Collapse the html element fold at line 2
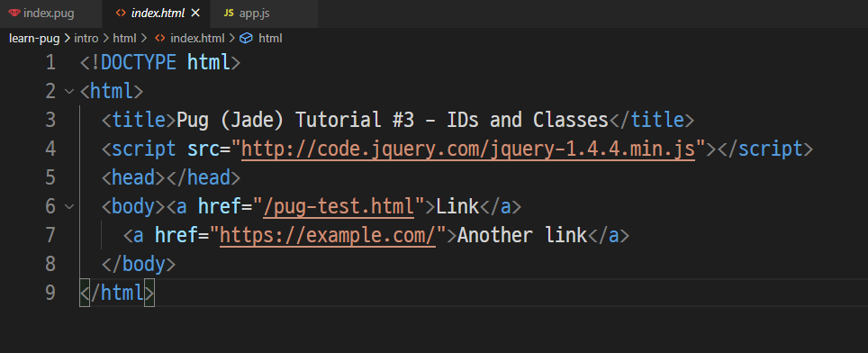 (68, 91)
